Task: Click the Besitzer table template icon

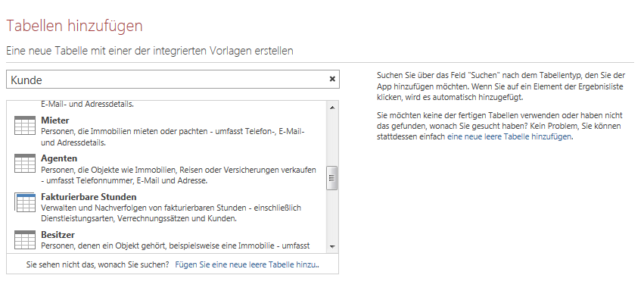Action: pyautogui.click(x=25, y=239)
